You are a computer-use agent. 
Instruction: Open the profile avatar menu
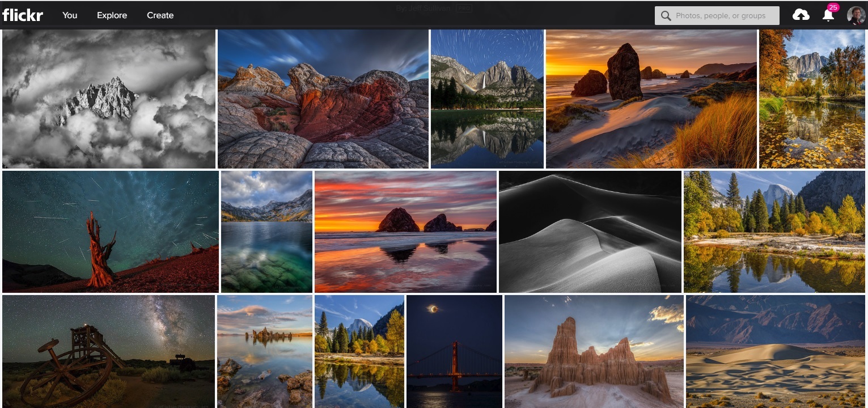[x=854, y=15]
